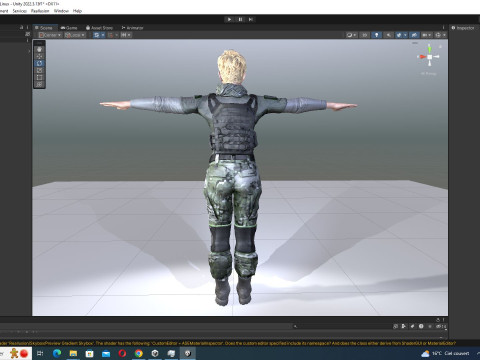Launch Google Chrome from taskbar
The image size is (480, 360).
point(139,353)
